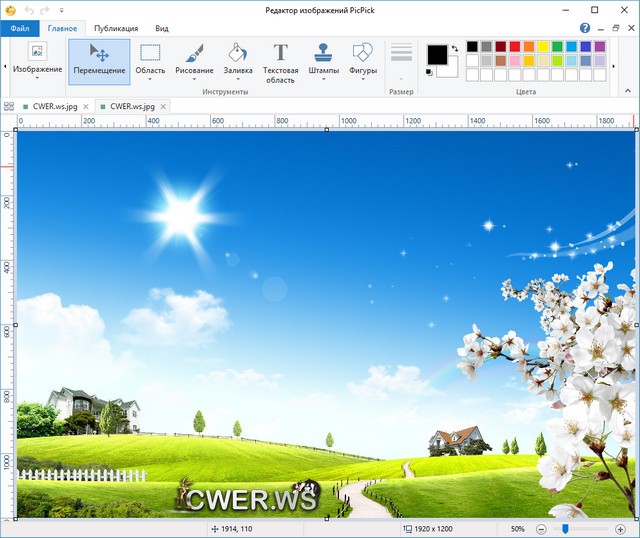Open the Вид ribbon tab

161,29
